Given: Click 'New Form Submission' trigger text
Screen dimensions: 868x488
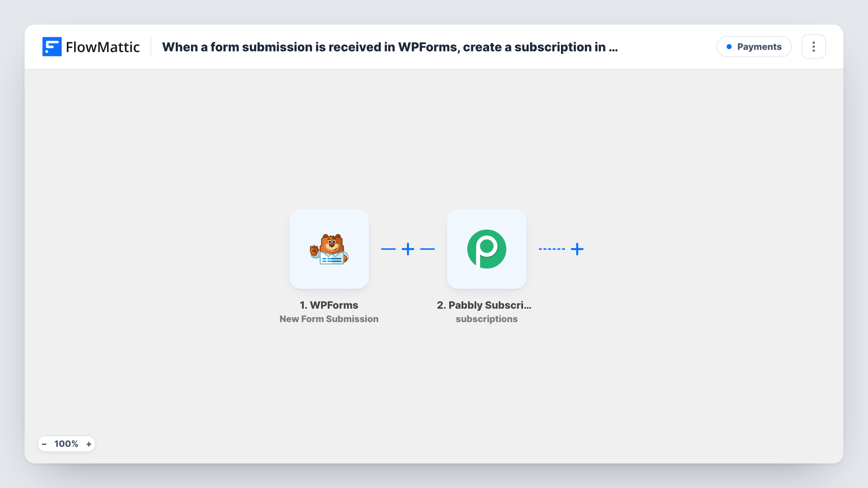Looking at the screenshot, I should coord(329,319).
